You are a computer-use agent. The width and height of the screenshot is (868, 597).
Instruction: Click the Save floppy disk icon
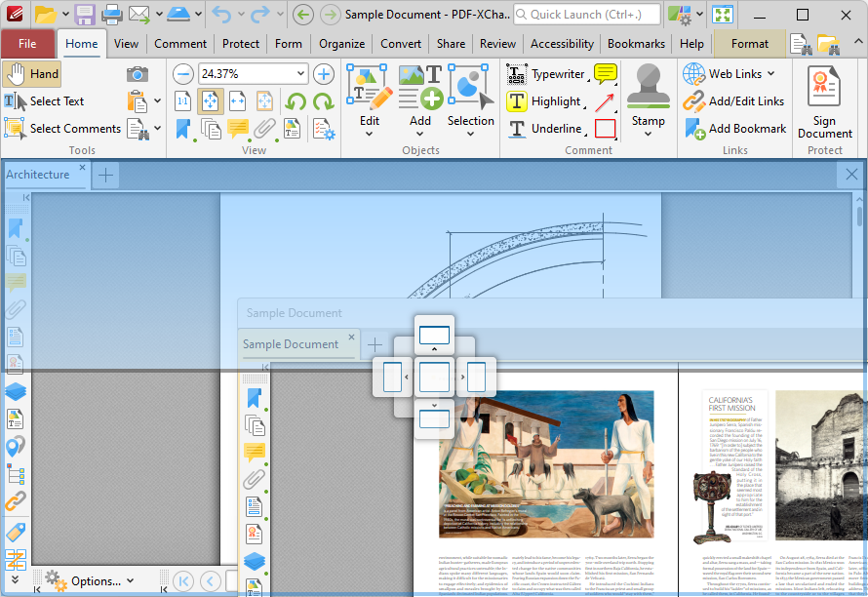click(x=85, y=15)
